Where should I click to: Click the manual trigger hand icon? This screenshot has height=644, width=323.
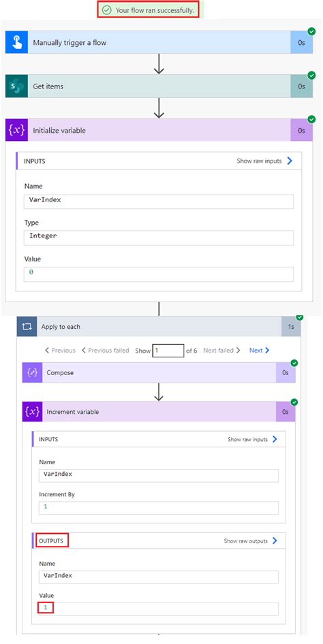16,42
